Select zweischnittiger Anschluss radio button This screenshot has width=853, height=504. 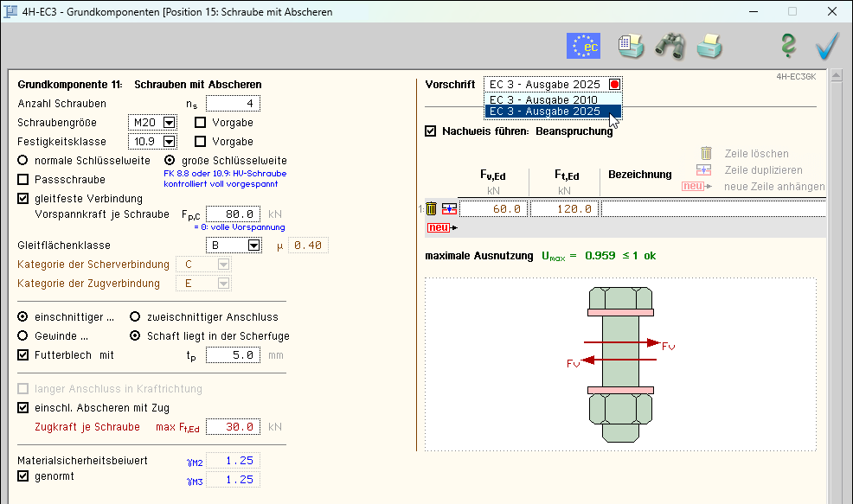click(135, 317)
